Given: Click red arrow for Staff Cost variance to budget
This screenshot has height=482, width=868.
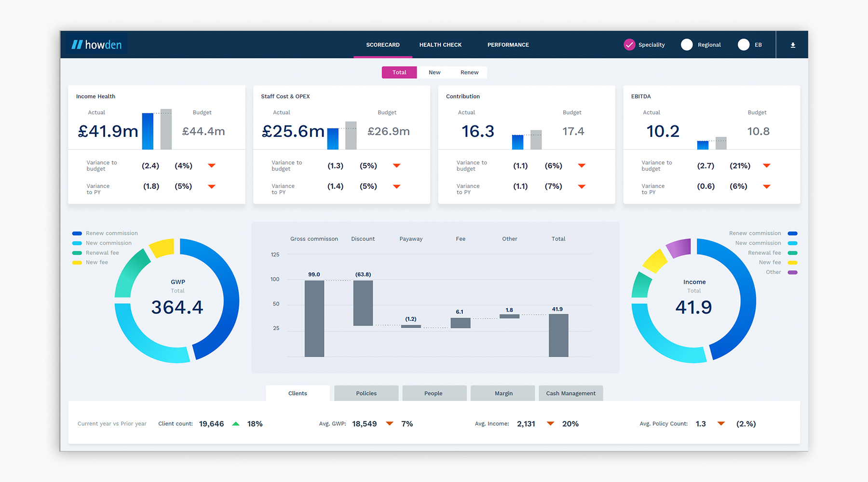Looking at the screenshot, I should tap(396, 165).
